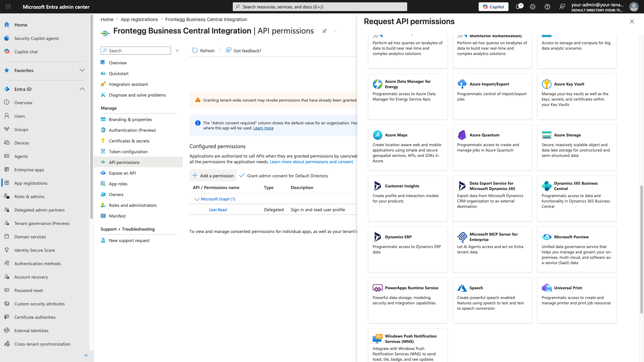Launch Copilot from the top bar
Viewport: 644px width, 362px height.
(x=493, y=7)
